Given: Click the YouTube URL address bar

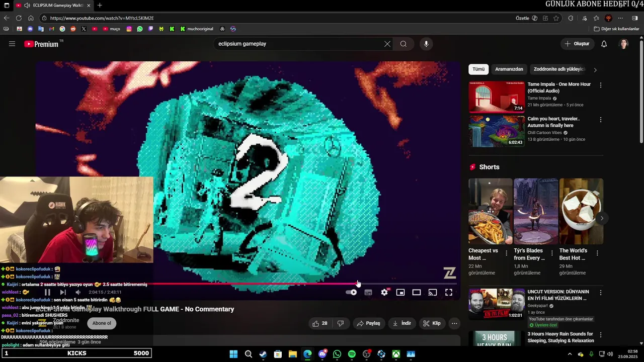Looking at the screenshot, I should tap(277, 18).
